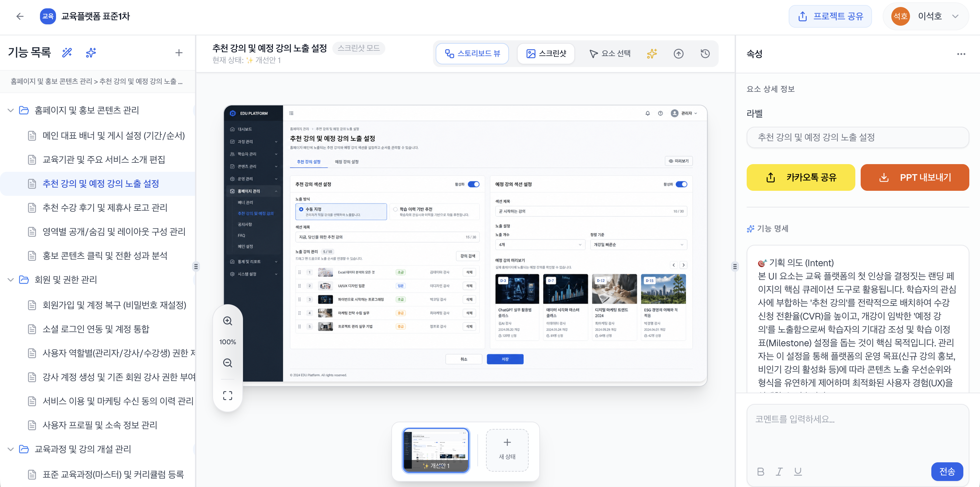Click the left panel resize handle

coord(196,266)
